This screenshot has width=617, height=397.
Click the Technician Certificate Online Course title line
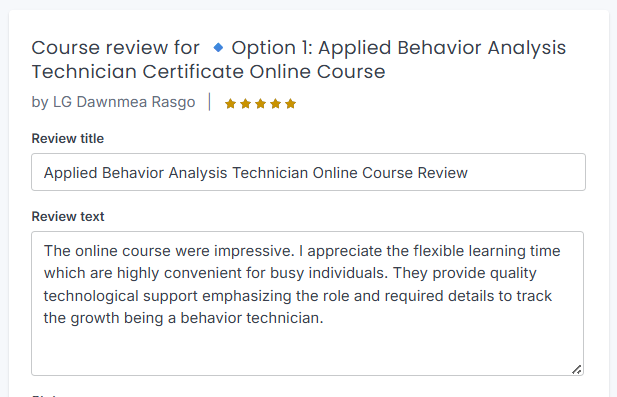208,72
